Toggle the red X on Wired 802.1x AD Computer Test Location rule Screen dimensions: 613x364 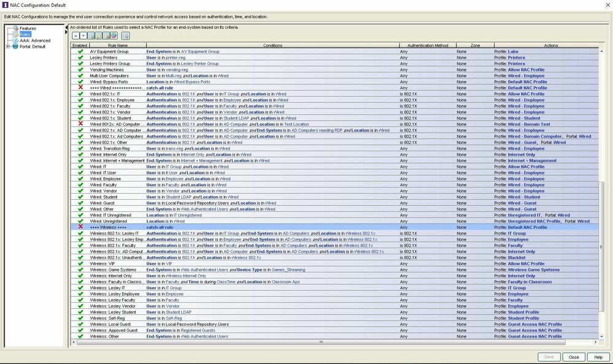point(80,124)
